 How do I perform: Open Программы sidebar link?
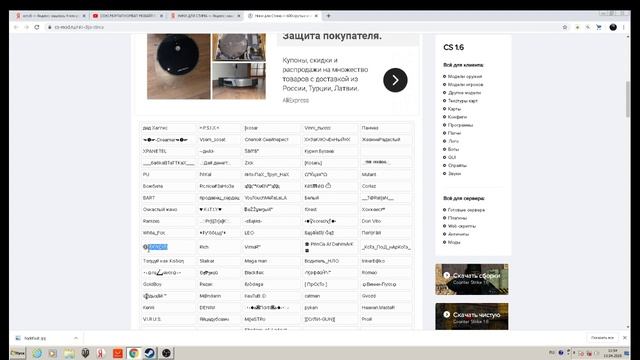click(x=460, y=125)
